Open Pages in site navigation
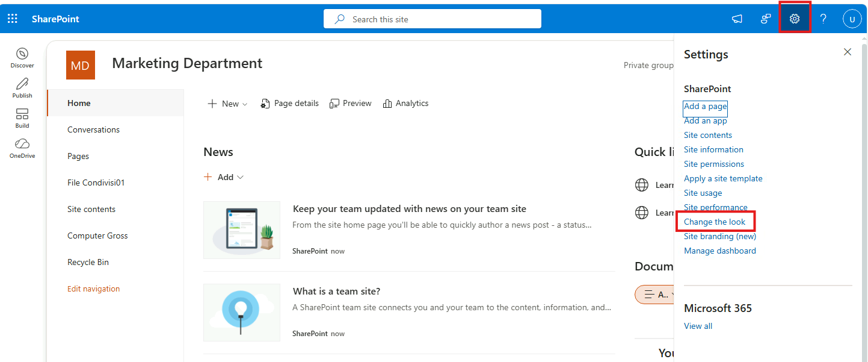The height and width of the screenshot is (362, 868). click(x=78, y=156)
